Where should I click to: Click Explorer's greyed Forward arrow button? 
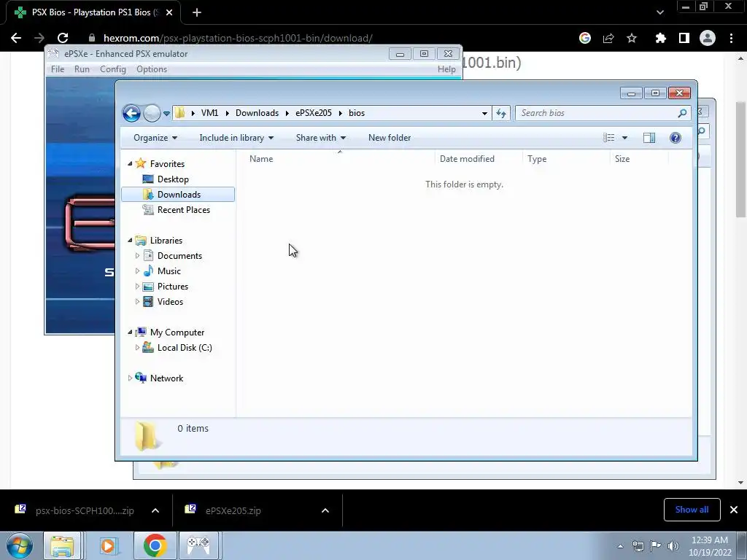click(x=152, y=113)
